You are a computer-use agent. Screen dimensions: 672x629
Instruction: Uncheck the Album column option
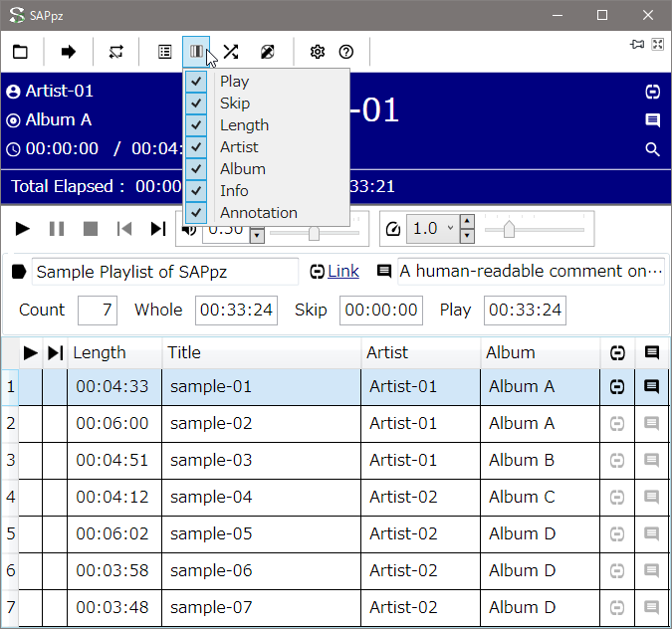(x=267, y=169)
